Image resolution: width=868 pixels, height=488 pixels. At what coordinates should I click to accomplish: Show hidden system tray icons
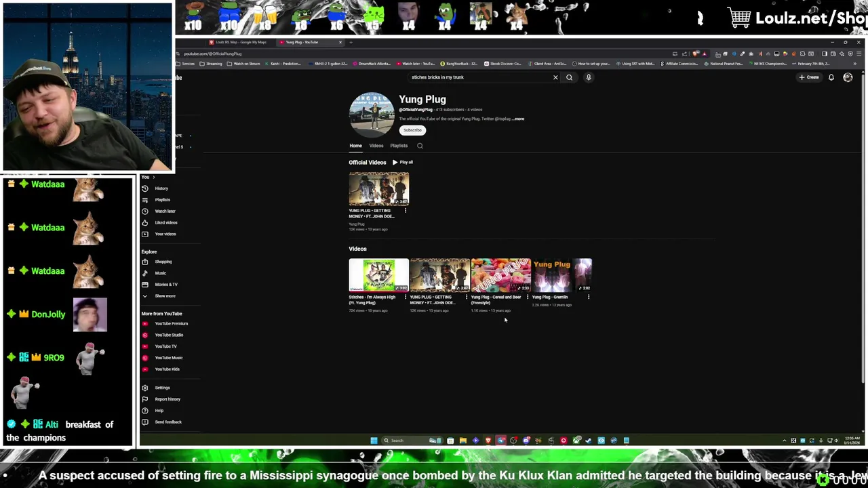(x=785, y=441)
